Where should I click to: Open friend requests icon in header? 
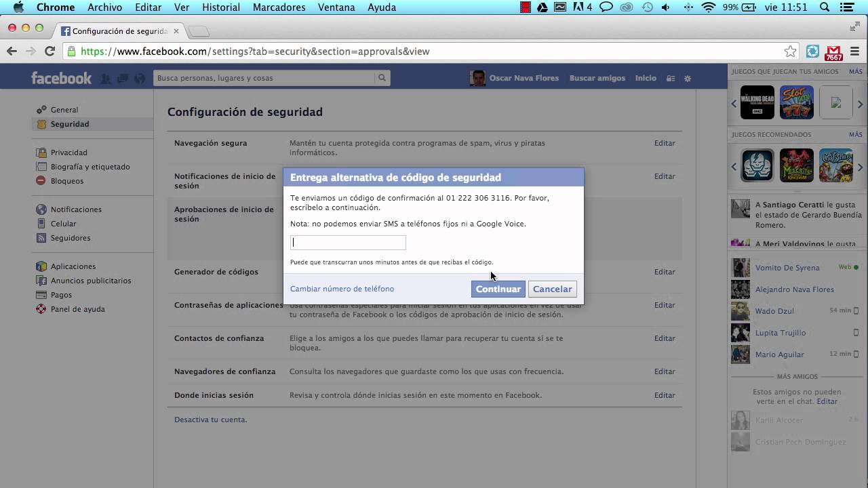click(x=106, y=79)
